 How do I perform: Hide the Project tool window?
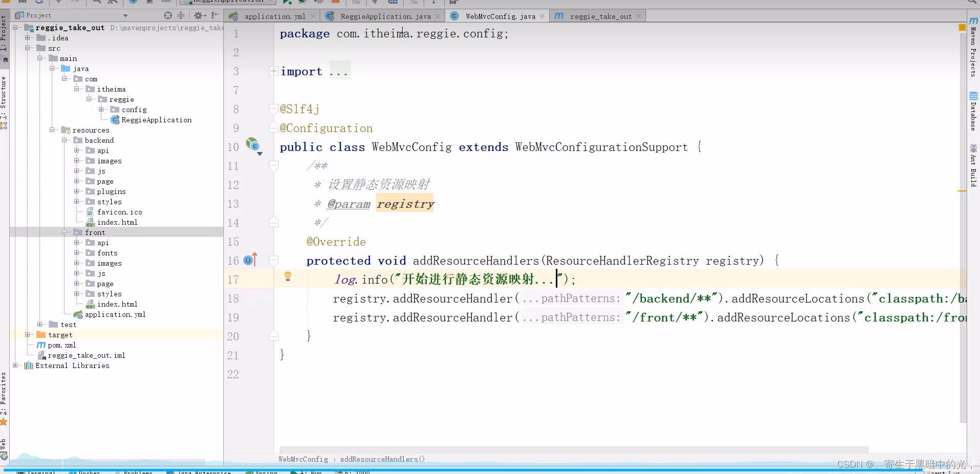(x=215, y=15)
